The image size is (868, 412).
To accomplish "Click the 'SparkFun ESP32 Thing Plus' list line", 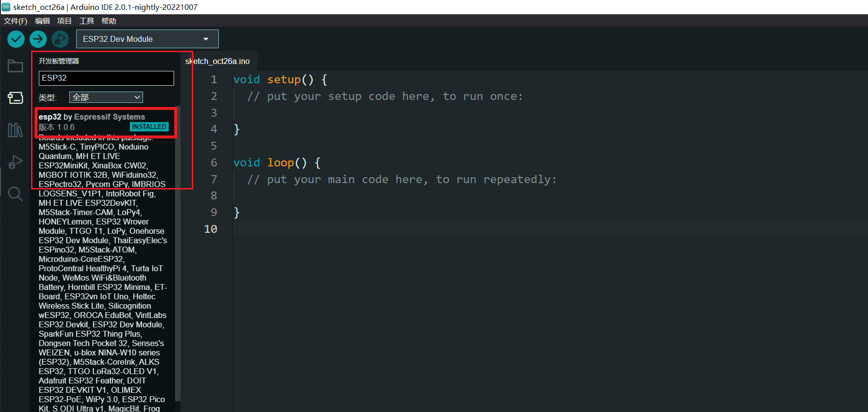I will tap(90, 334).
